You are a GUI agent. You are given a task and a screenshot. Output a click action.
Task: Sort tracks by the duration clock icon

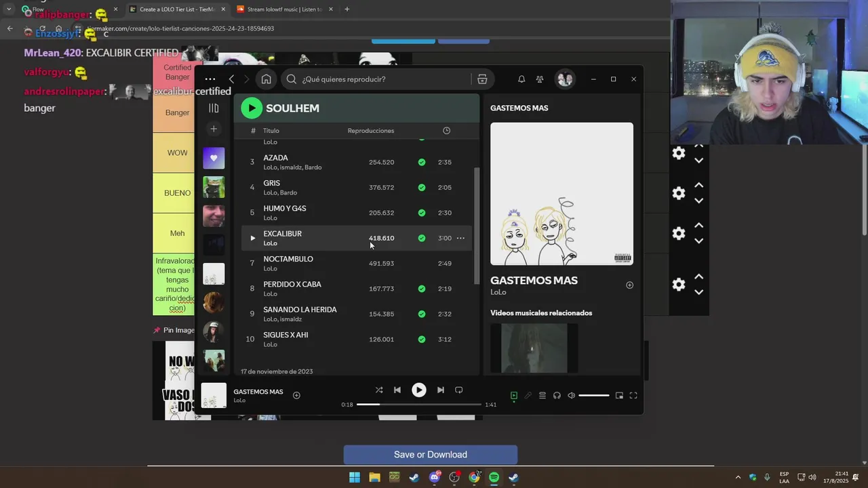(446, 131)
